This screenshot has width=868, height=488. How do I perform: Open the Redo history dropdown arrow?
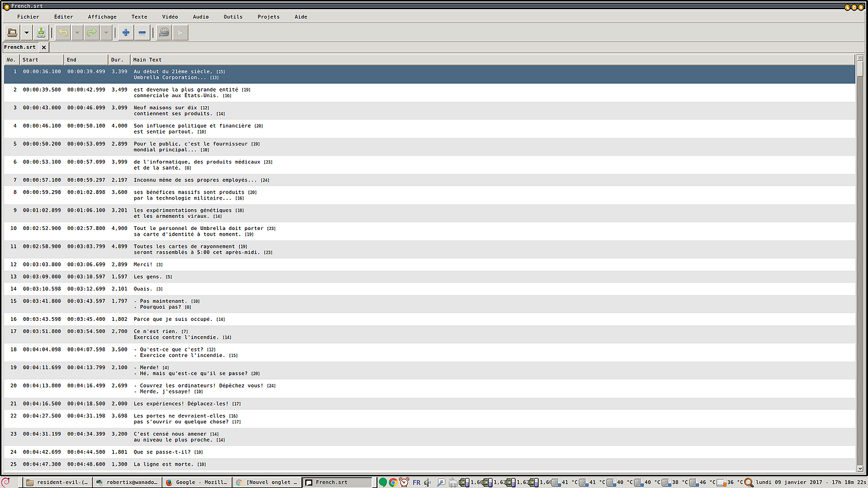[x=106, y=33]
